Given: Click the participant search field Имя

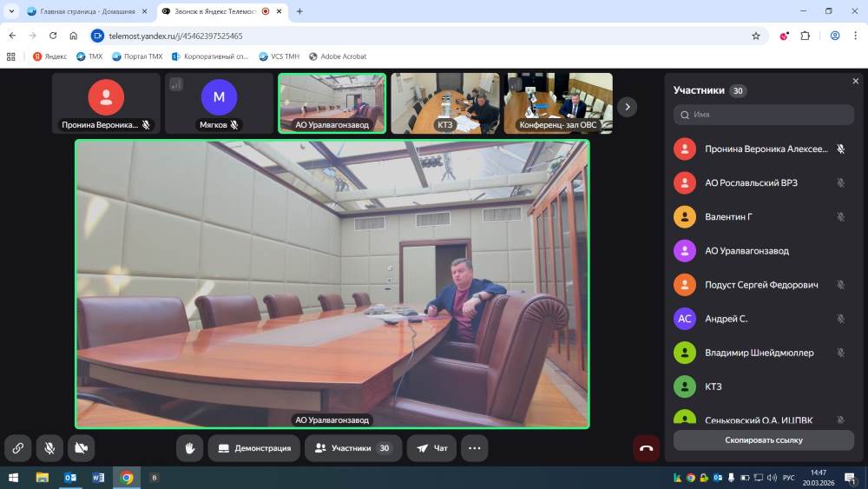Looking at the screenshot, I should point(763,115).
